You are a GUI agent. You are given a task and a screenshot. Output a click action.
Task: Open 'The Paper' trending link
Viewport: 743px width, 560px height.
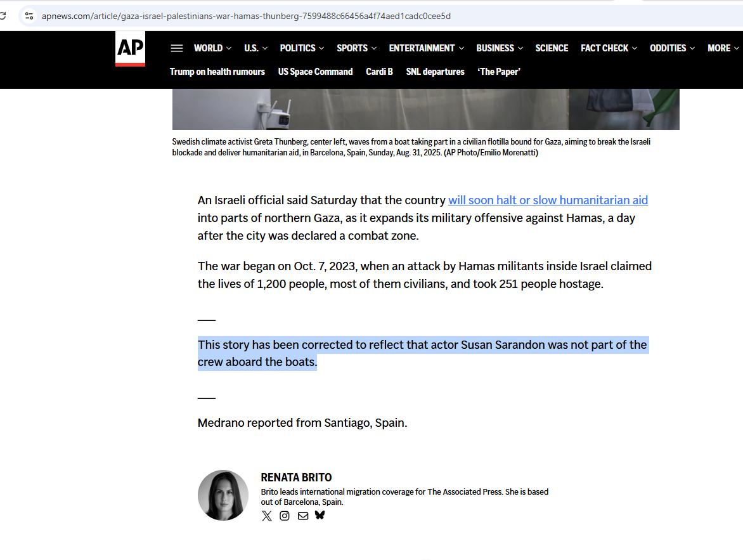click(x=499, y=72)
